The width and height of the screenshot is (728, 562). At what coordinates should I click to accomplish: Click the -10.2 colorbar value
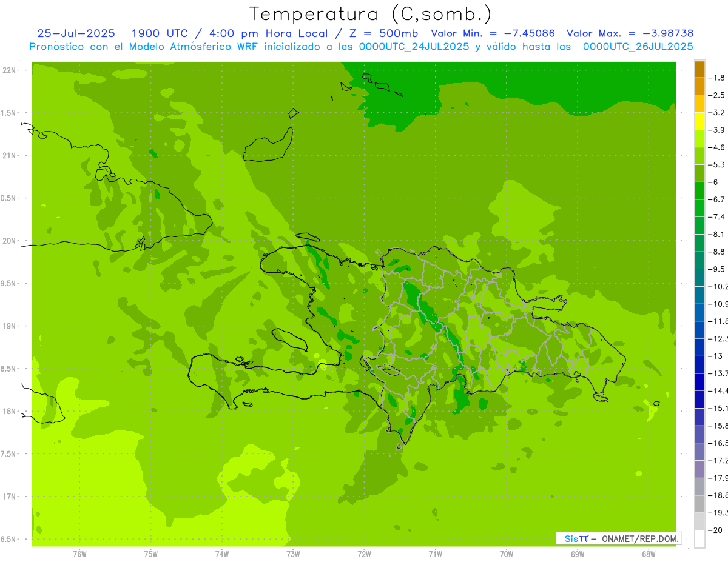pos(718,286)
